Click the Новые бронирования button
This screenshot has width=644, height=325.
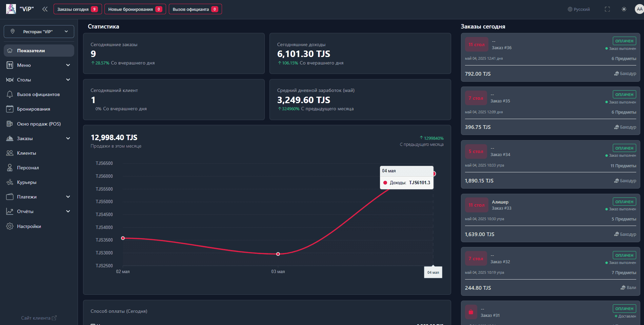(x=135, y=9)
